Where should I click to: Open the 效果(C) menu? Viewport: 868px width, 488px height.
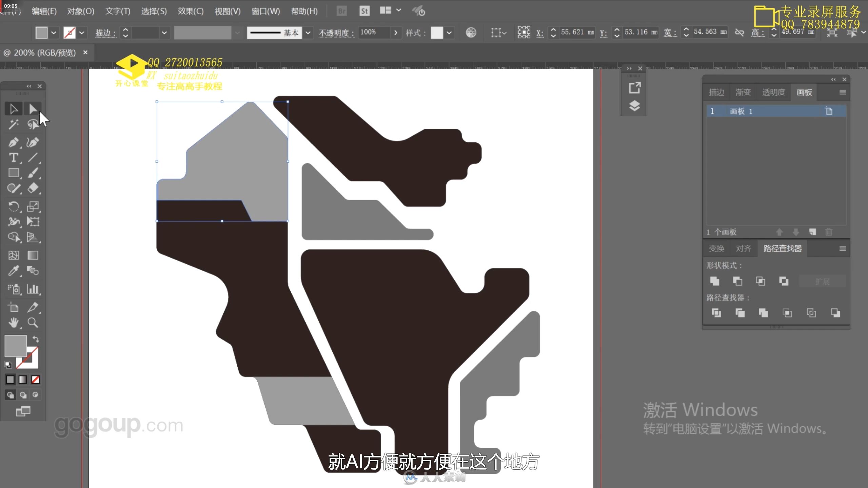pos(191,11)
